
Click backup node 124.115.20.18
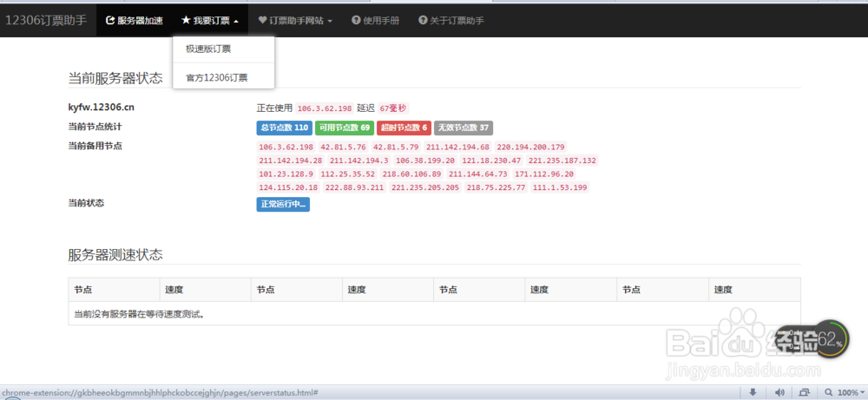tap(288, 187)
